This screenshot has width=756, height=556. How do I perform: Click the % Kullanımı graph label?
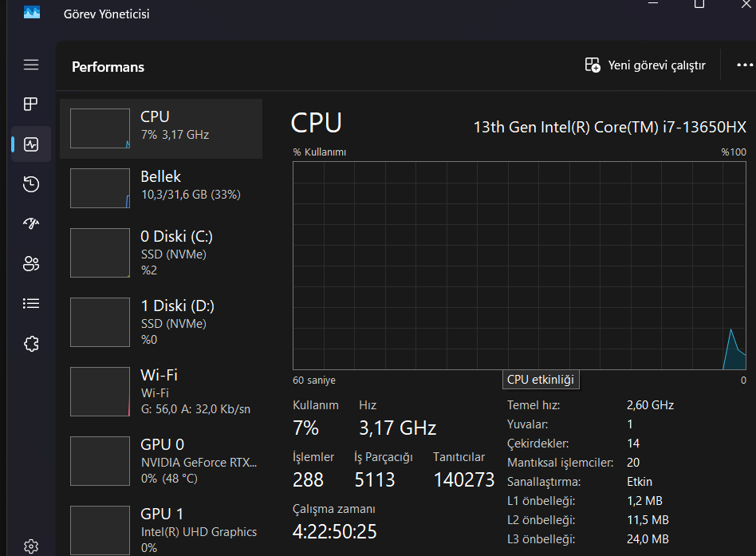320,152
